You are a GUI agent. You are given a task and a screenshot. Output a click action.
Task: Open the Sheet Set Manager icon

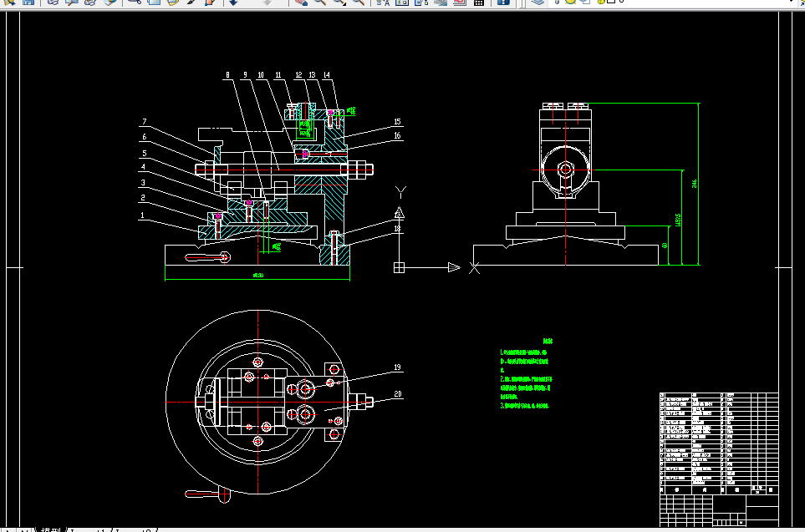point(441,2)
